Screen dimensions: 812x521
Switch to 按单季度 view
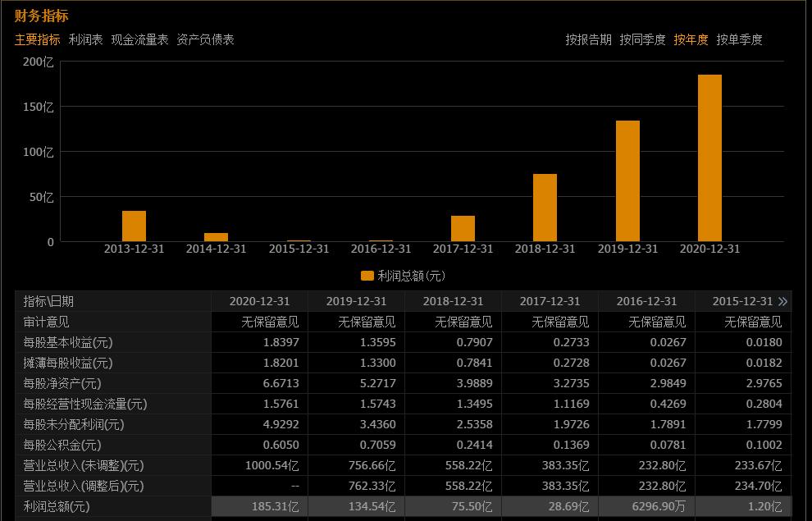(741, 39)
